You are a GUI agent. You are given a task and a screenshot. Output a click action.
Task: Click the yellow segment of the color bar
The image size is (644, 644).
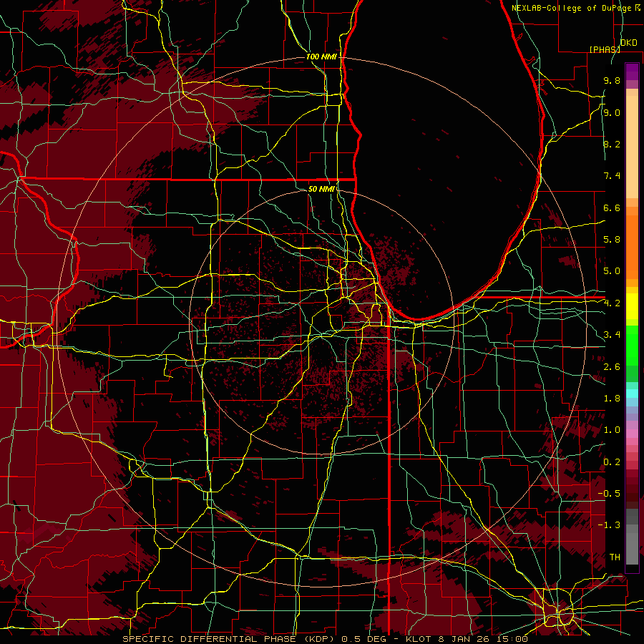pos(632,306)
